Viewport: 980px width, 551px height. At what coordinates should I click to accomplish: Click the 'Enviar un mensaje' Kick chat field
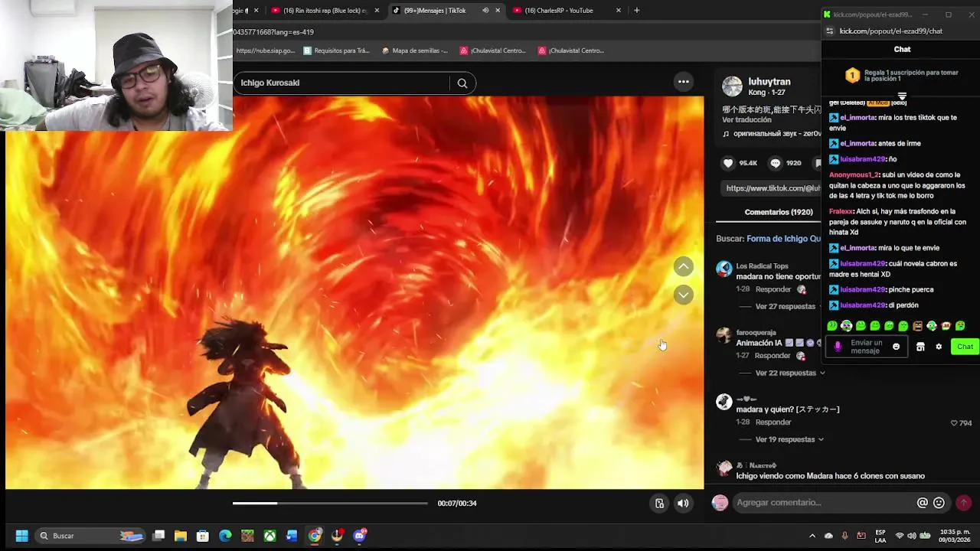coord(867,347)
